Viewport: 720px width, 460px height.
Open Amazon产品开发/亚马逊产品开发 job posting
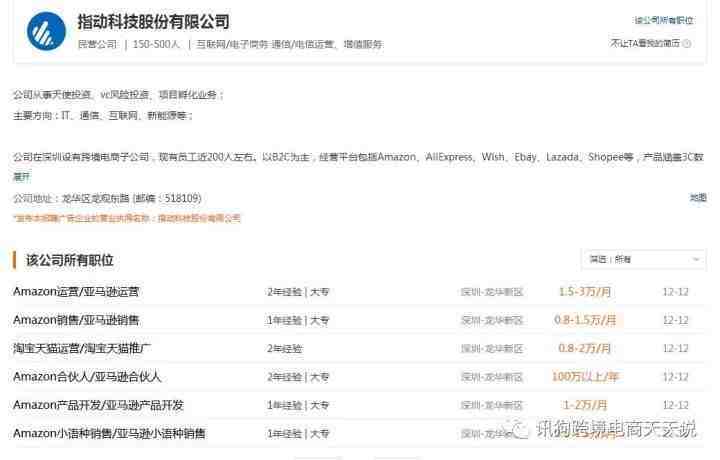[x=98, y=405]
